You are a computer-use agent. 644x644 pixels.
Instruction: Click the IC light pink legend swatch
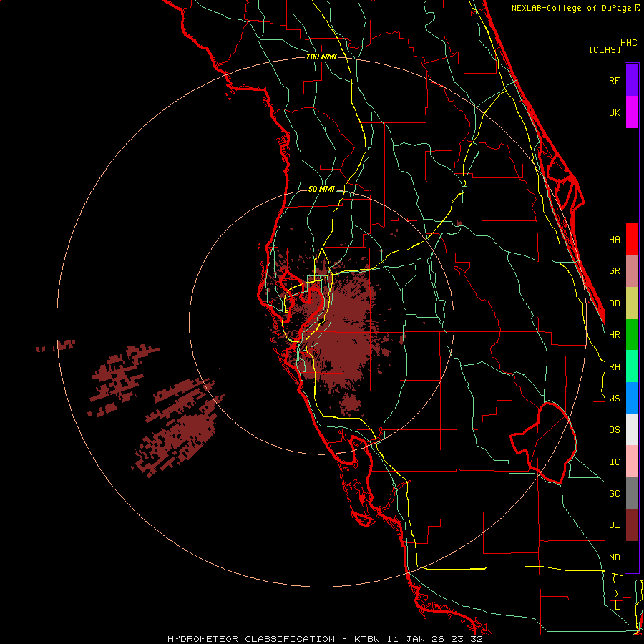click(x=632, y=462)
